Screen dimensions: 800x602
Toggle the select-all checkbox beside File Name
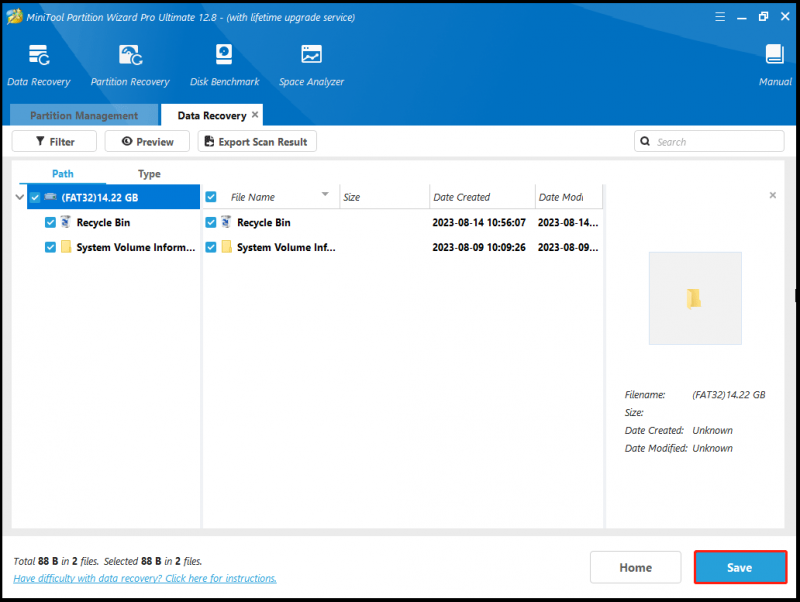[211, 197]
